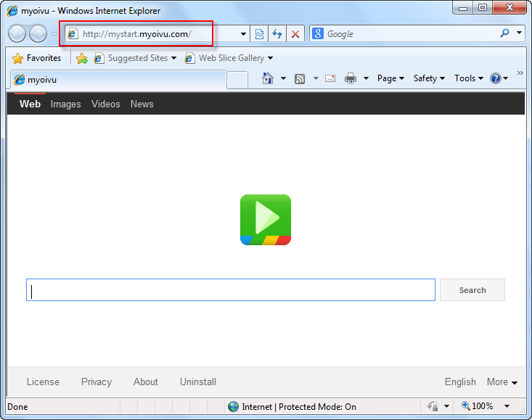Click the RSS feeds icon
Screen dimensions: 532x420
point(300,79)
